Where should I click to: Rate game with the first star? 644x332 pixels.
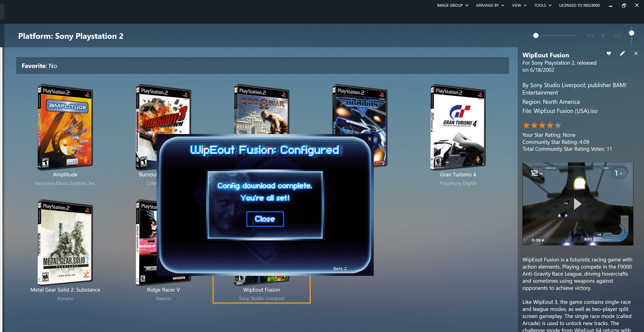(526, 125)
